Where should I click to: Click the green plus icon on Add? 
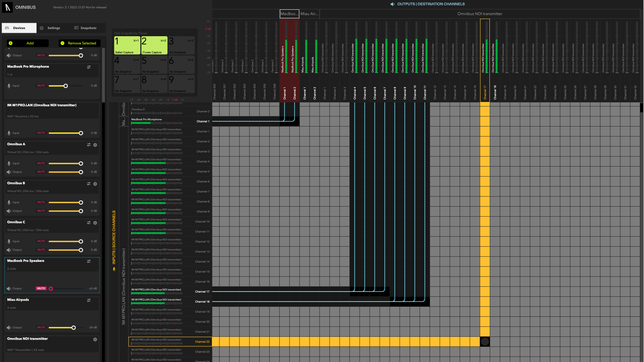[x=11, y=43]
